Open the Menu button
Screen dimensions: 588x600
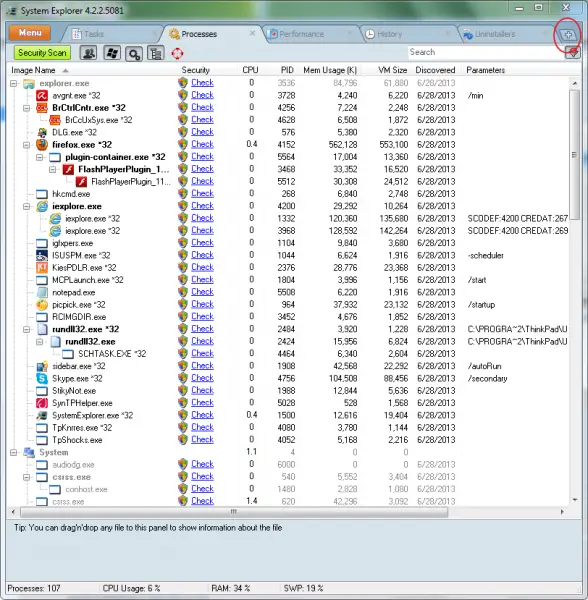point(30,33)
